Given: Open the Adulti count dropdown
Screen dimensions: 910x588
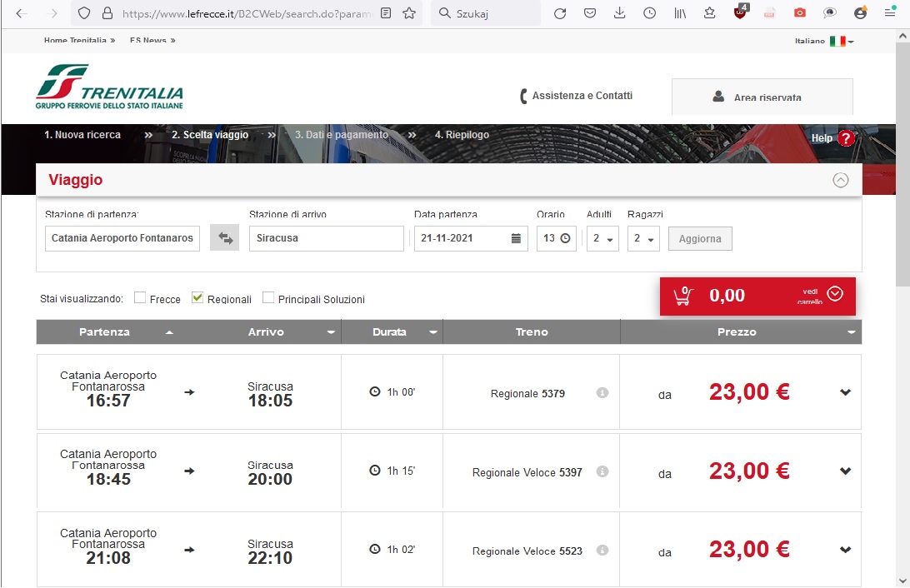Looking at the screenshot, I should tap(602, 238).
